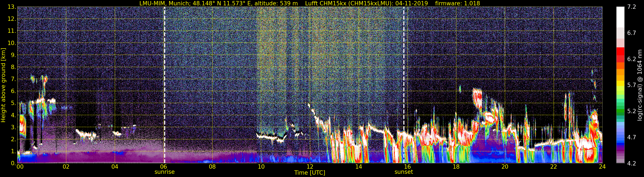Screen dimensions: 644x177
Task: Click the time tick label '10'
Action: pyautogui.click(x=261, y=167)
